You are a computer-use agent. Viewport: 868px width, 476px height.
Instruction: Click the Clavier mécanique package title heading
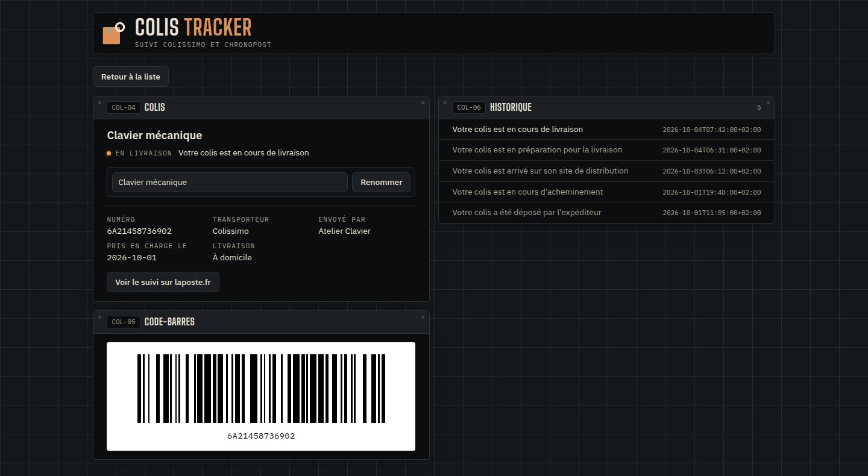(154, 136)
